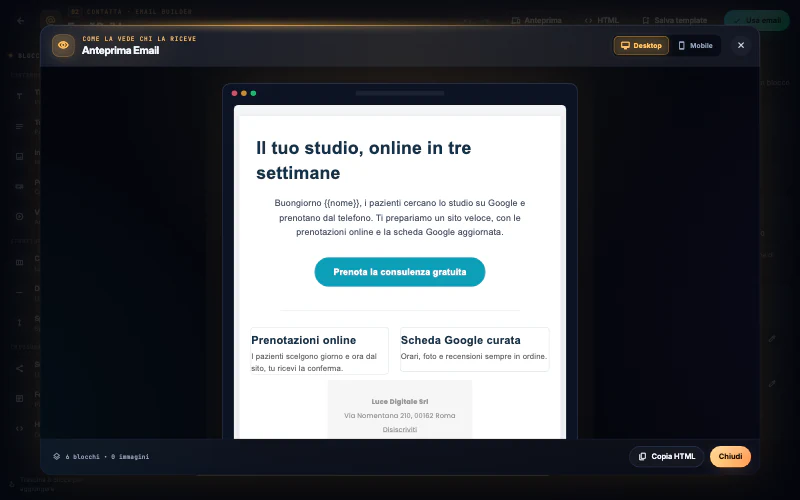Image resolution: width=800 pixels, height=500 pixels.
Task: Click the heading 'Il tuo studio, online in tre settimane'
Action: point(363,160)
